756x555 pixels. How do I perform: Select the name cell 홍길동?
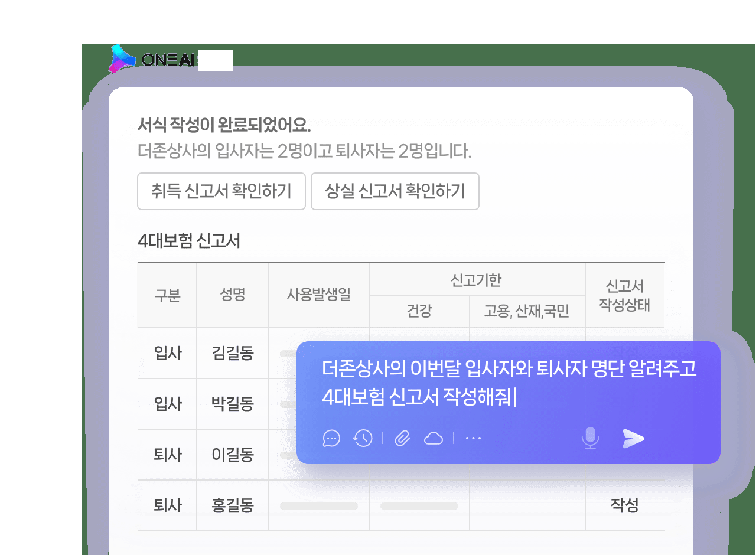[233, 505]
